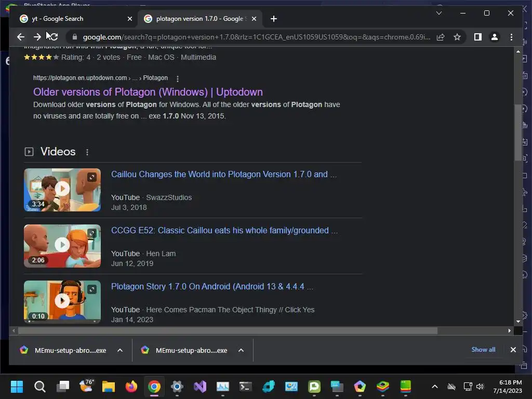The width and height of the screenshot is (532, 399).
Task: Expand preview of the Plotagon Story thumbnail
Action: [92, 289]
